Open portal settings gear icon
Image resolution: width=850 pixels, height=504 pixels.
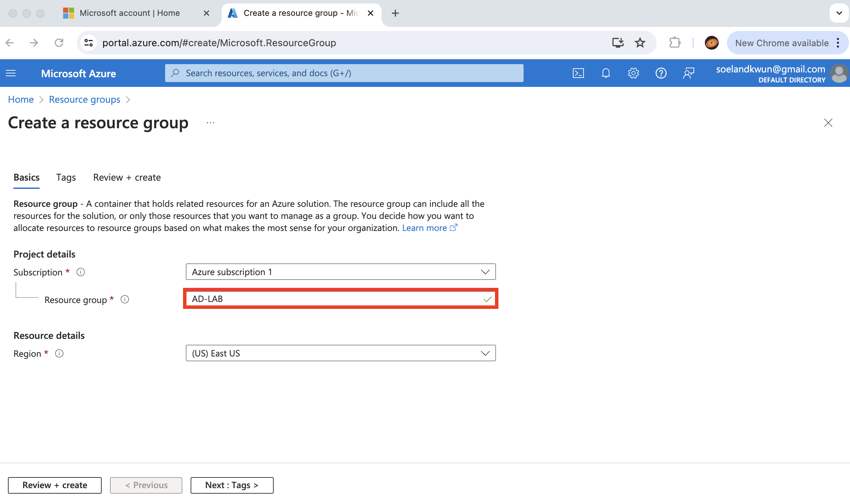click(x=633, y=73)
